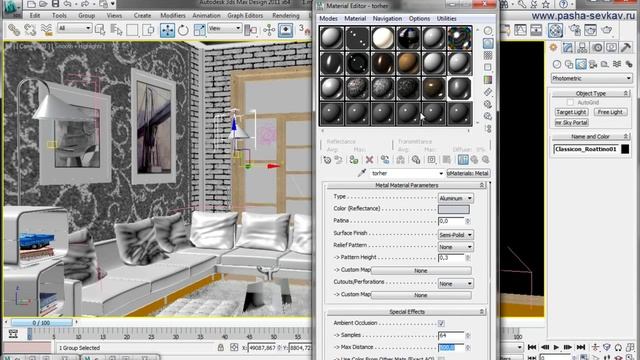
Task: Collapse the Object Type rollout
Action: (591, 93)
